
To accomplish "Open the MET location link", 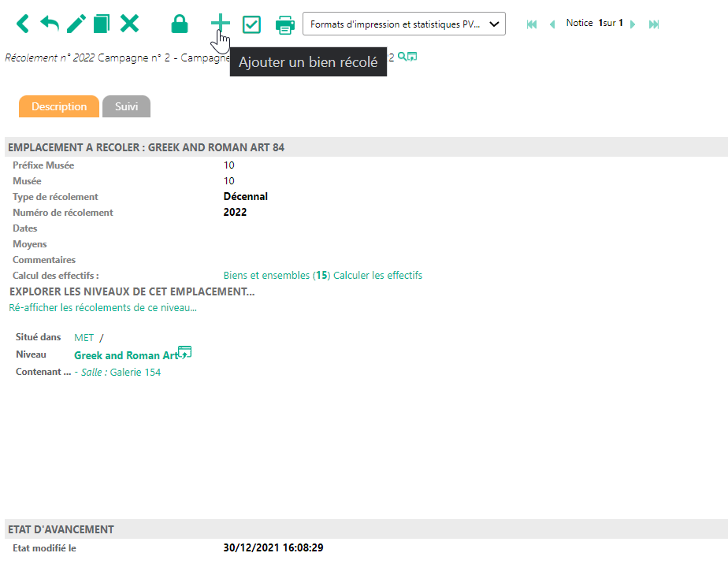I will tap(84, 337).
